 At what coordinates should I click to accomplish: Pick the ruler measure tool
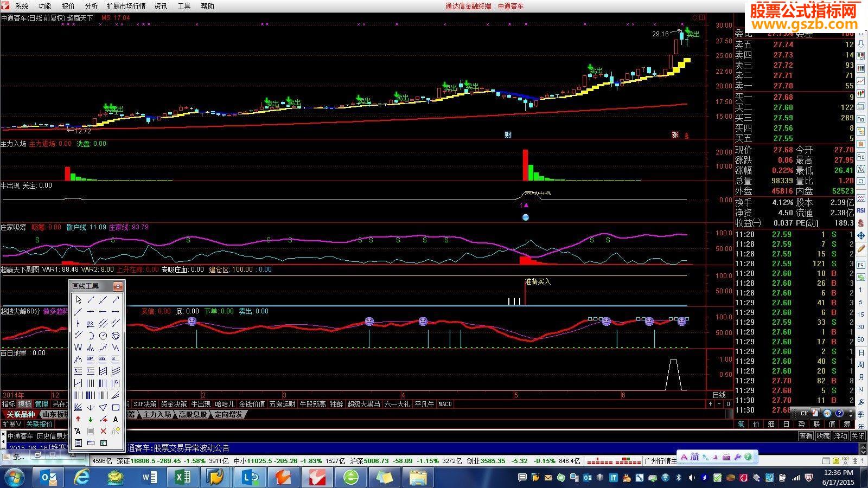coord(90,443)
